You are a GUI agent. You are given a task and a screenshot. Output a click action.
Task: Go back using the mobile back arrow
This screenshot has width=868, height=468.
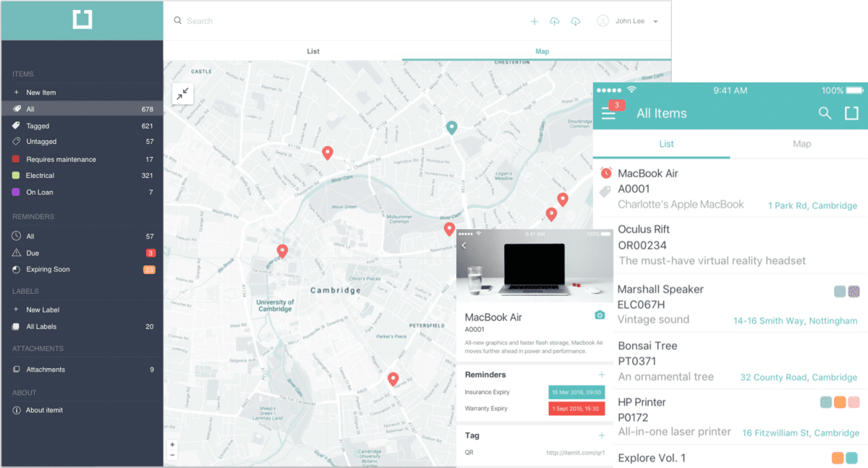click(464, 246)
